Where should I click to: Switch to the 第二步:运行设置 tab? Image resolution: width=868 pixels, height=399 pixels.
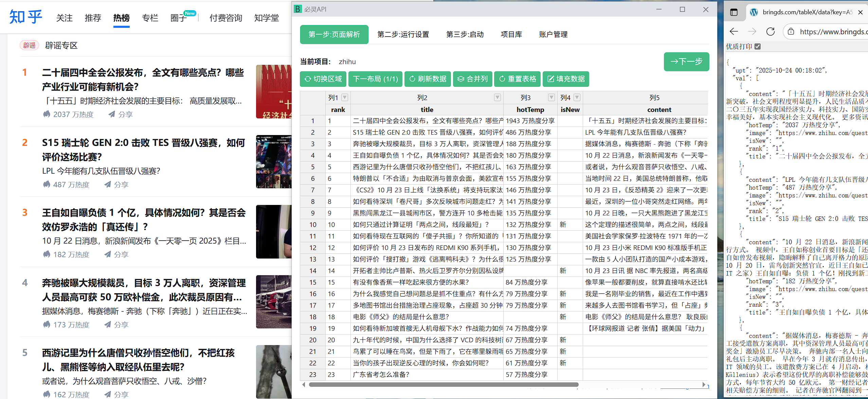[403, 34]
